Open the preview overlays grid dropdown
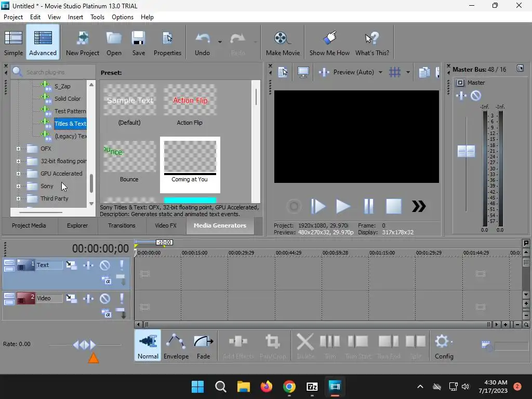This screenshot has width=532, height=399. (408, 72)
